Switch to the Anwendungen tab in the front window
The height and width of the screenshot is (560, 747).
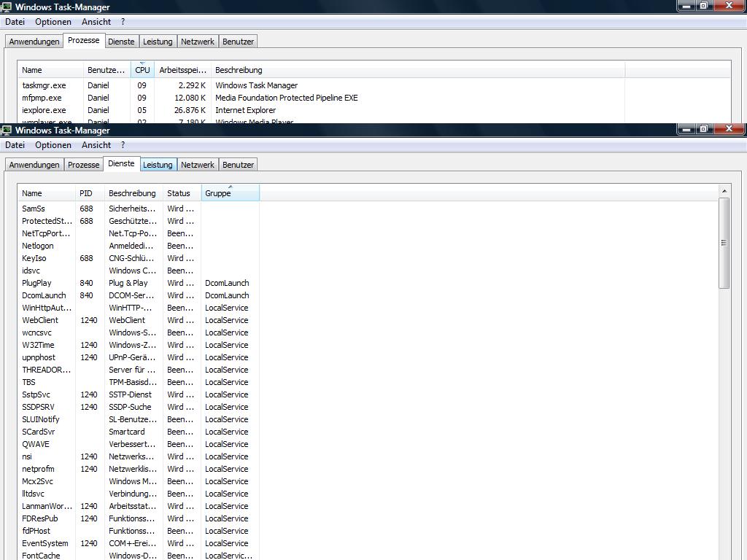click(34, 165)
